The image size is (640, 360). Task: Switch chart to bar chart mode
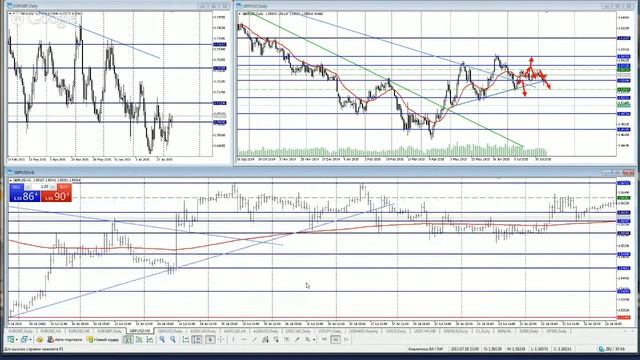pyautogui.click(x=128, y=339)
